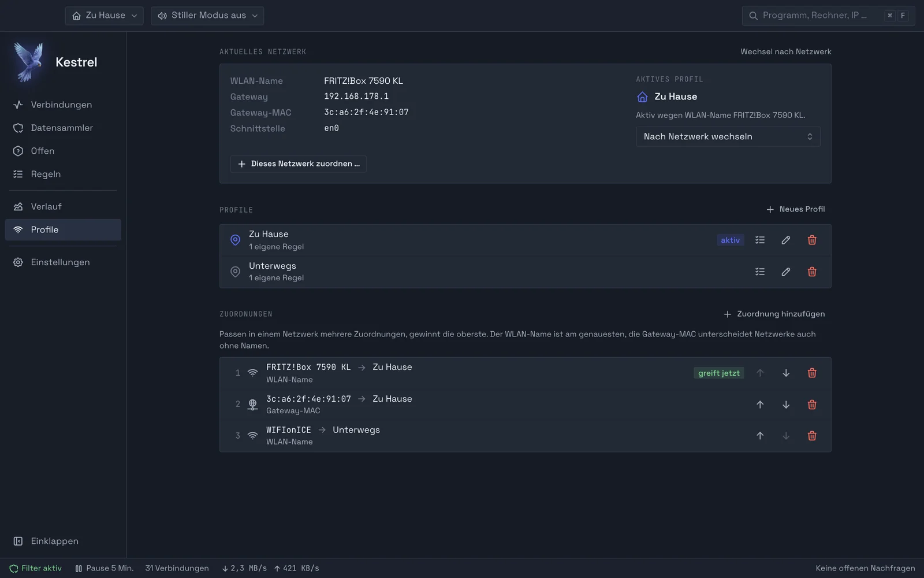The image size is (924, 578).
Task: Move the 3c:a6:2f:4e:91:07 mapping up
Action: pyautogui.click(x=760, y=405)
